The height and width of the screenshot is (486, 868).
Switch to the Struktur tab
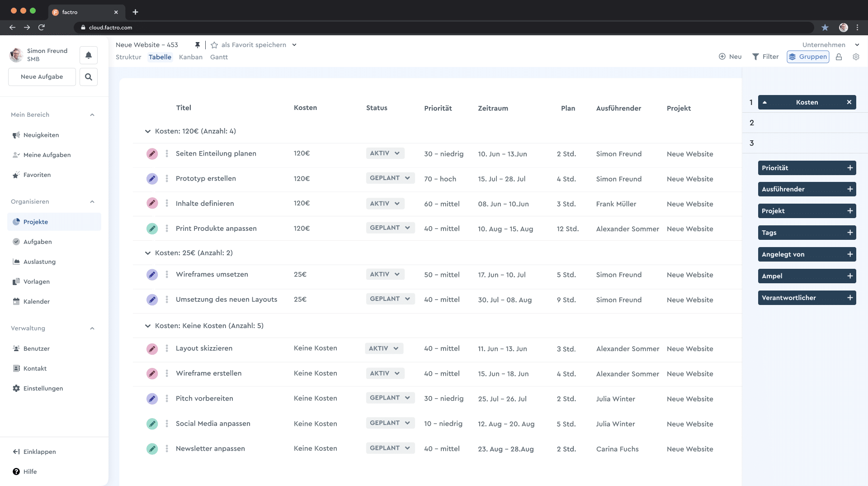pos(128,57)
